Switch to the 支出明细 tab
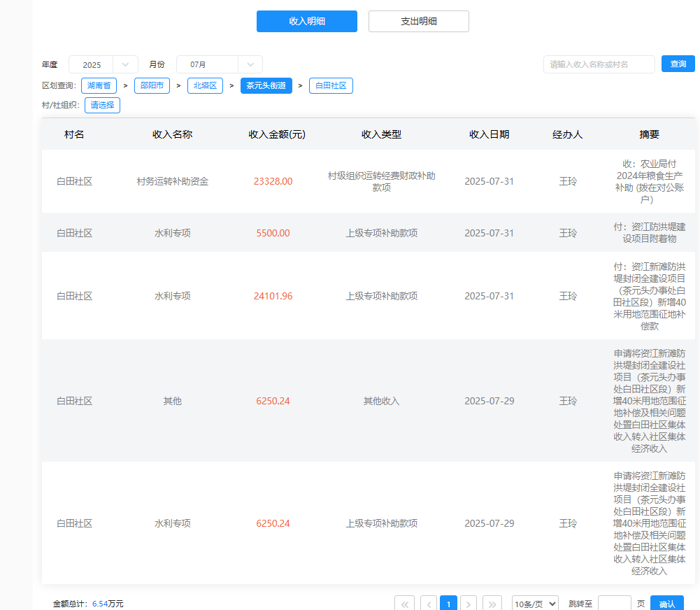The width and height of the screenshot is (700, 610). point(418,22)
